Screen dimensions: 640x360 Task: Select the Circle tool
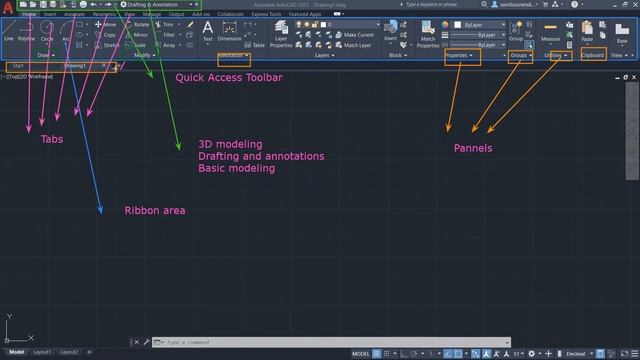[47, 31]
